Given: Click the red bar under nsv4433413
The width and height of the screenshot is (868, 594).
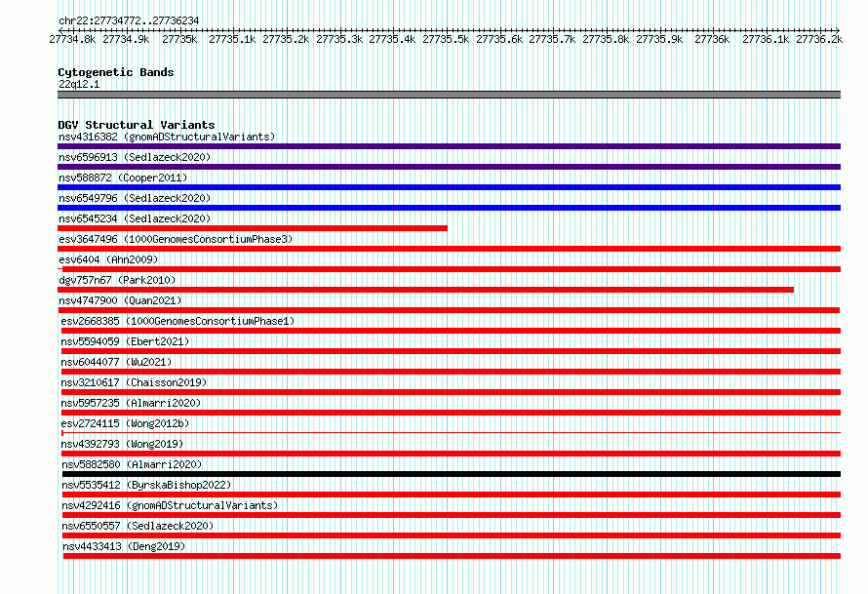Looking at the screenshot, I should pos(452,556).
